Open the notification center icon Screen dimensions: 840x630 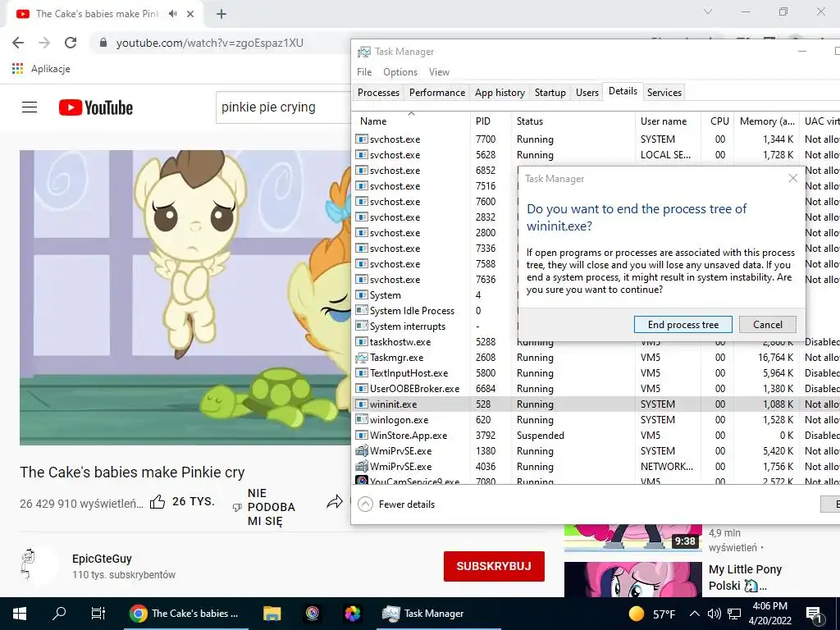815,614
